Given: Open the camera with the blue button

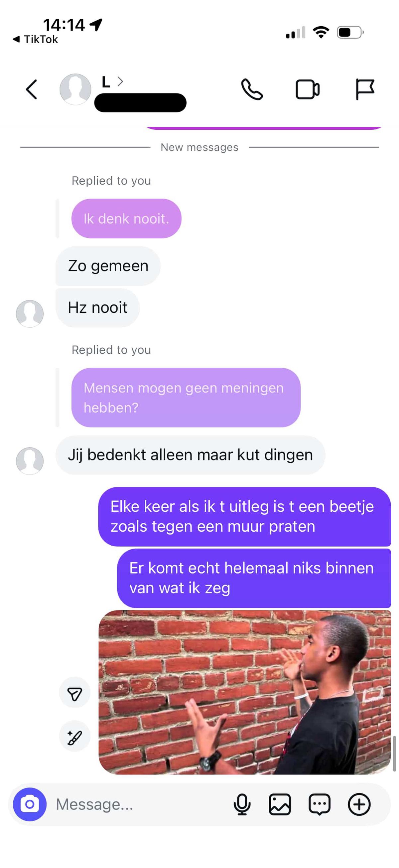Looking at the screenshot, I should pyautogui.click(x=30, y=804).
